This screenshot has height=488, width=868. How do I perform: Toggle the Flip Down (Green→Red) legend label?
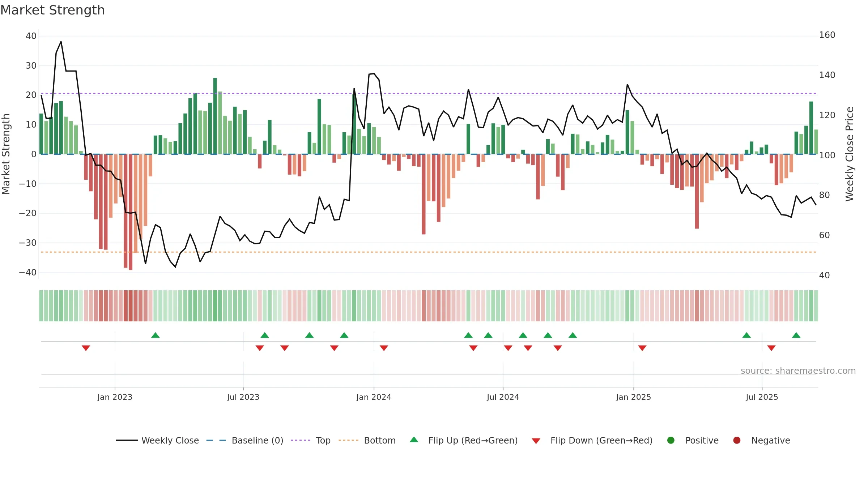pos(601,441)
